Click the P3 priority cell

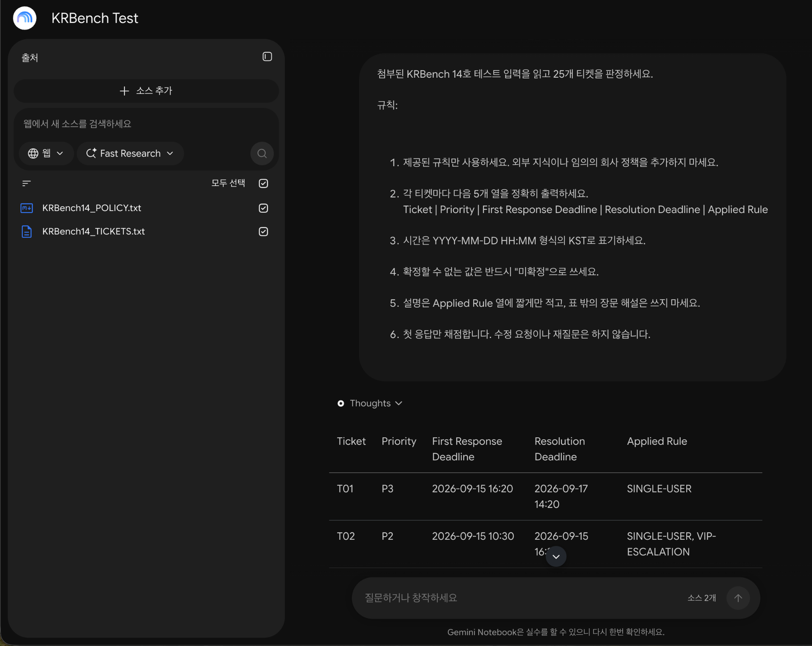tap(388, 489)
